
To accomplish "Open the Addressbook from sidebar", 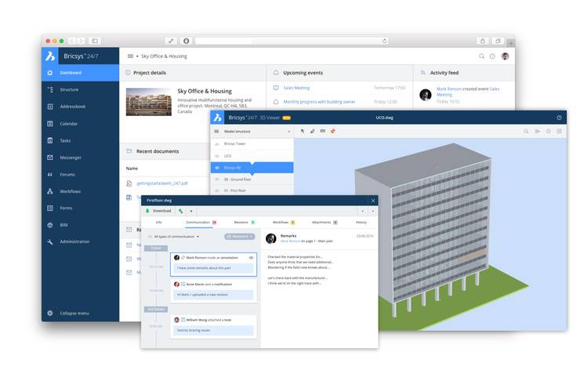I will tap(73, 107).
